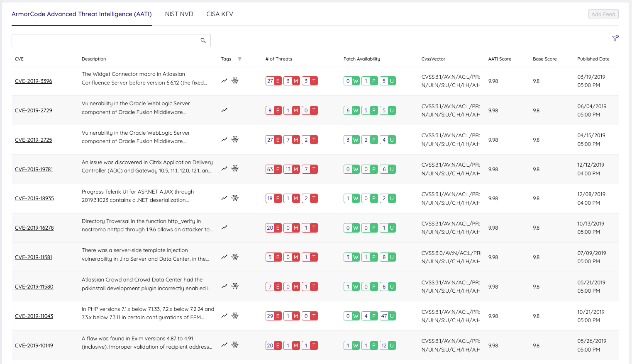Select the trend icon for CVE-2019-16278
Image resolution: width=632 pixels, height=364 pixels.
224,227
